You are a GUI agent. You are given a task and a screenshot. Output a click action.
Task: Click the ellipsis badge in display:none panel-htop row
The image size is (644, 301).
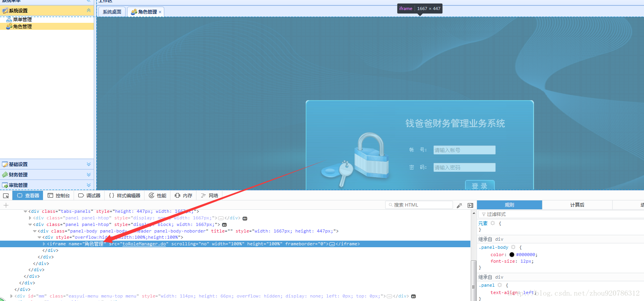[221, 218]
